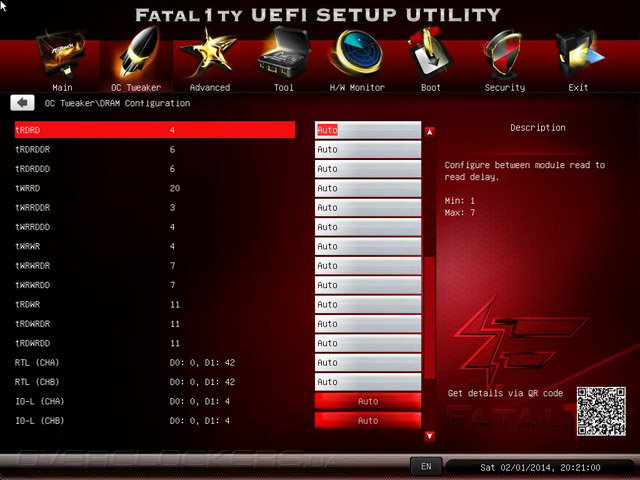The height and width of the screenshot is (480, 640).
Task: Open the Main monitor icon
Action: click(62, 55)
